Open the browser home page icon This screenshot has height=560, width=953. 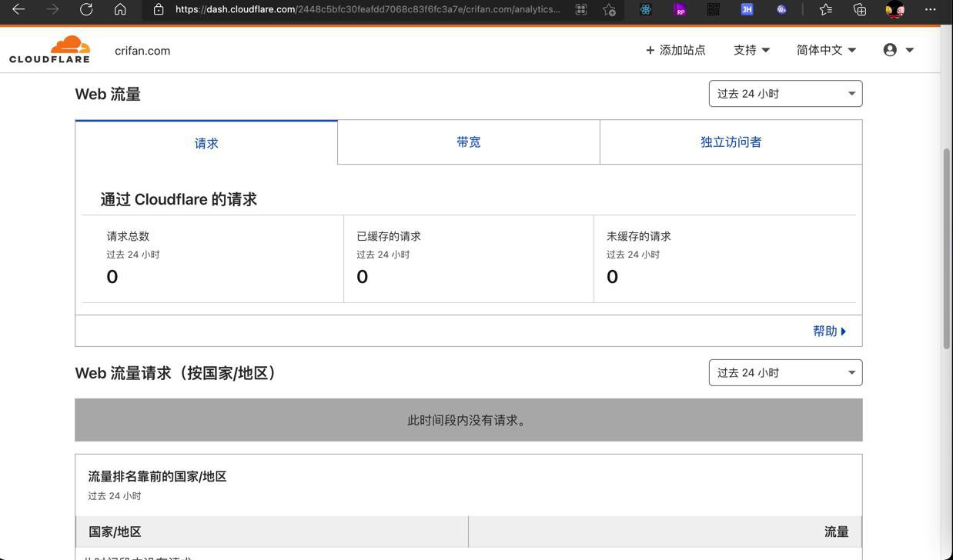point(120,9)
